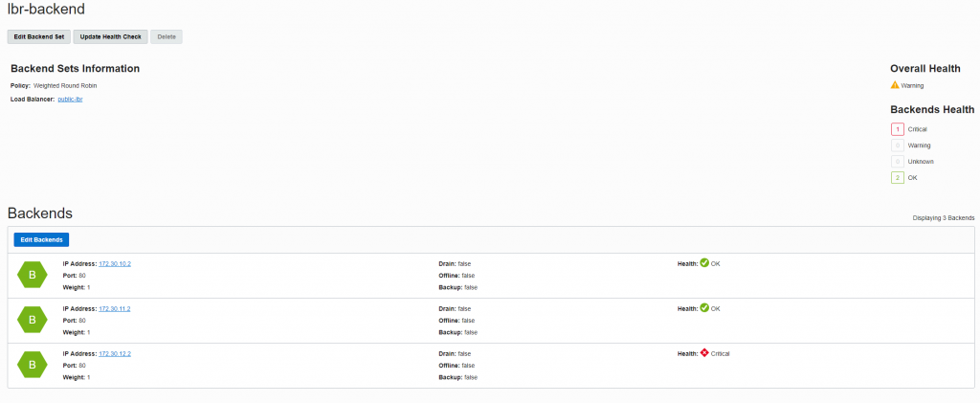This screenshot has height=403, width=980.
Task: Select the 172.30.12.2 IP address link
Action: coord(114,353)
